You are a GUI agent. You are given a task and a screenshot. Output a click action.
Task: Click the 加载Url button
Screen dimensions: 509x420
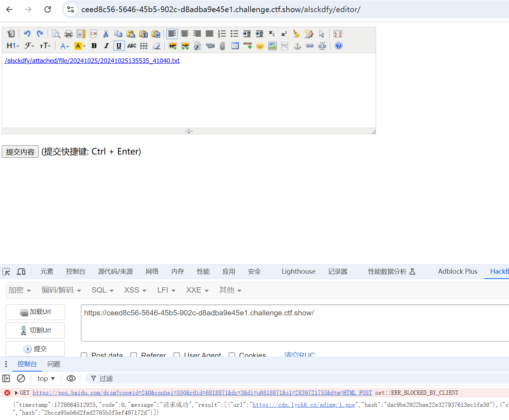pyautogui.click(x=35, y=312)
